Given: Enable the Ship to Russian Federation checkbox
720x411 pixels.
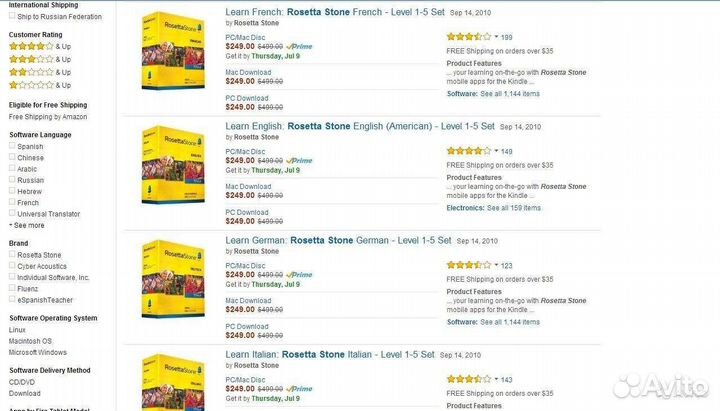Looking at the screenshot, I should [x=12, y=17].
